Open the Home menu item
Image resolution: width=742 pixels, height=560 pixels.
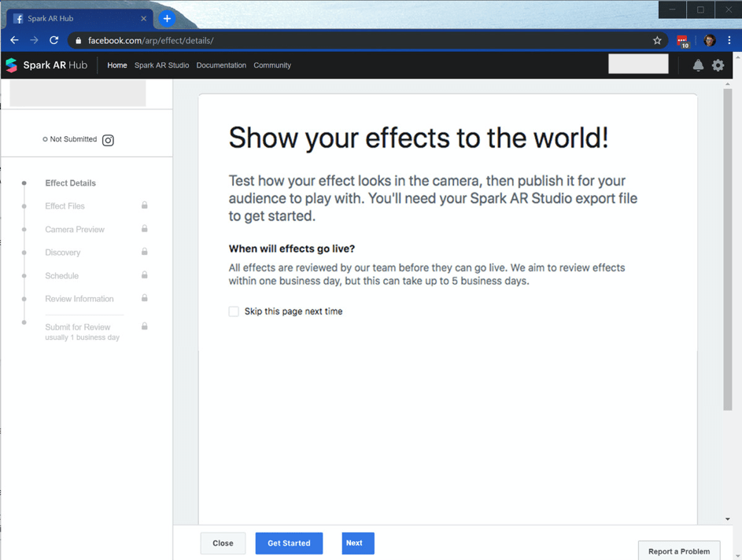pos(117,65)
